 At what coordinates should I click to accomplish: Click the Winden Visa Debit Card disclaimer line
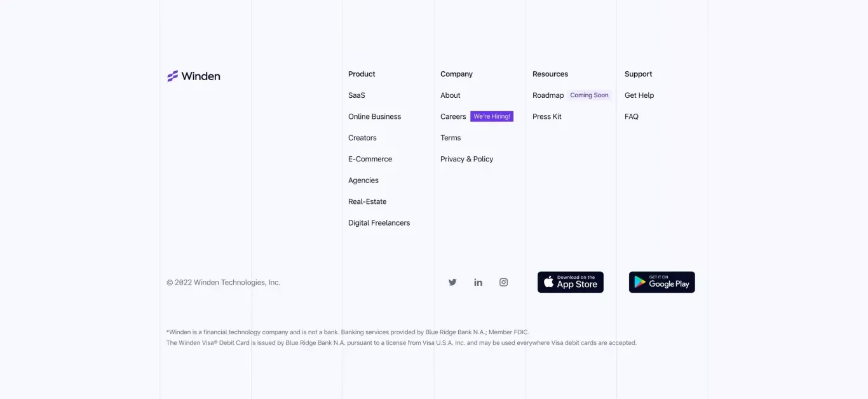pos(401,342)
